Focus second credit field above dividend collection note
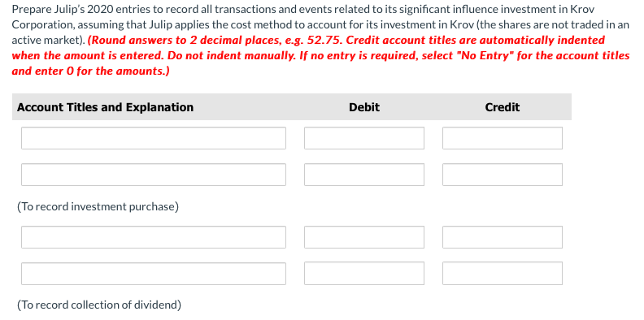 (x=503, y=274)
